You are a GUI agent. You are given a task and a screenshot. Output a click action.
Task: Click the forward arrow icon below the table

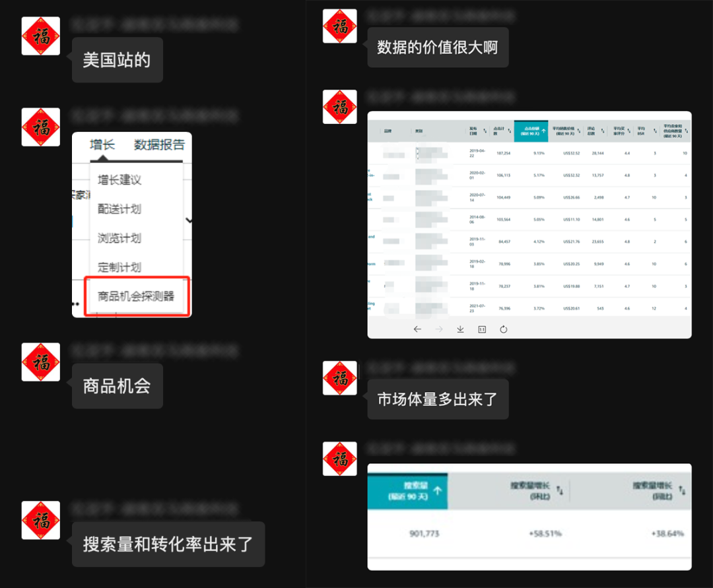click(438, 328)
